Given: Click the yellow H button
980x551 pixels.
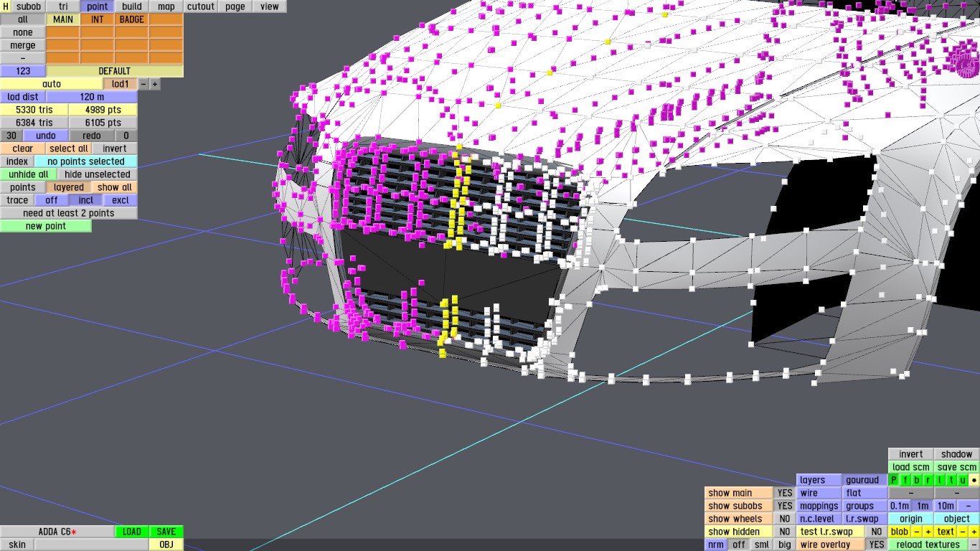Looking at the screenshot, I should 6,6.
